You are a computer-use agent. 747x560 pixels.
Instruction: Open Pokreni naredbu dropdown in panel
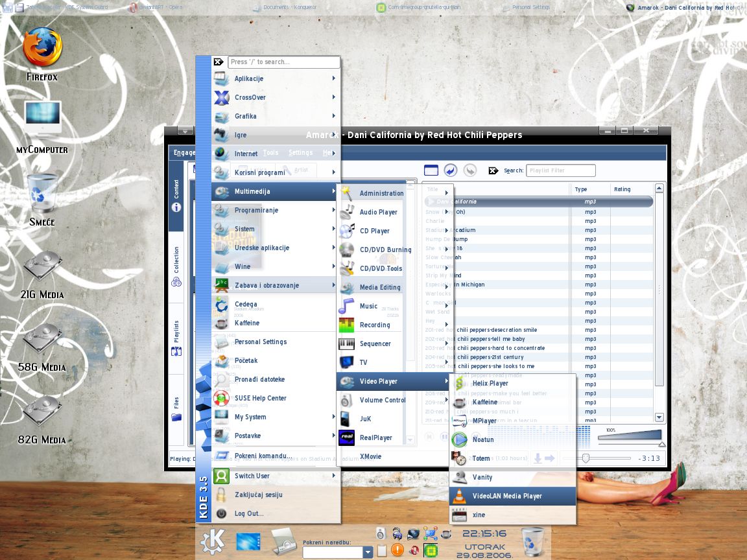(367, 552)
